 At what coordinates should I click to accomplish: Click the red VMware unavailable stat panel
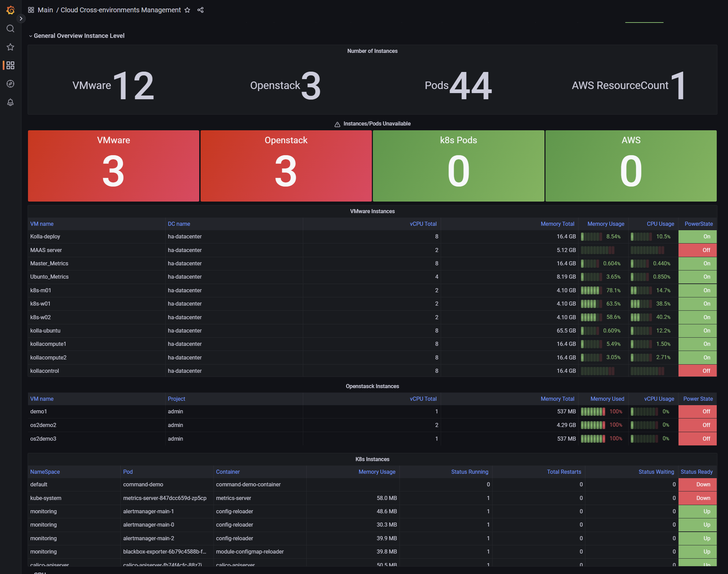(114, 166)
